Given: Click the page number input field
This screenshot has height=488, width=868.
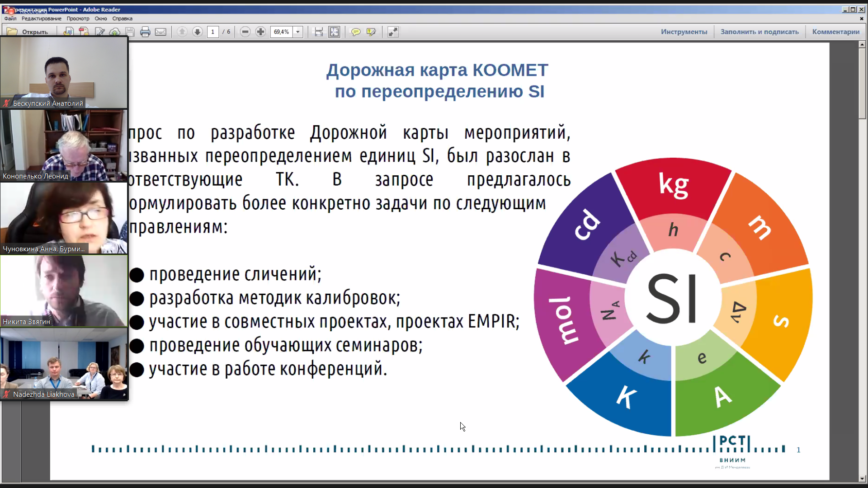Looking at the screenshot, I should tap(212, 32).
